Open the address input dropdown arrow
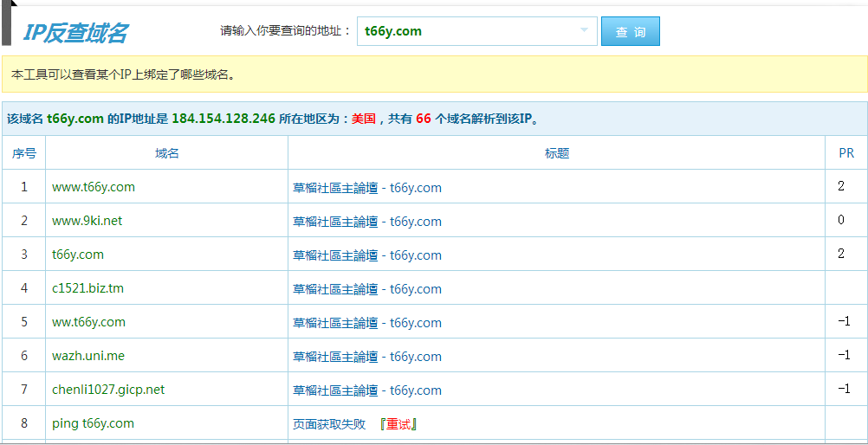This screenshot has width=868, height=445. point(584,32)
